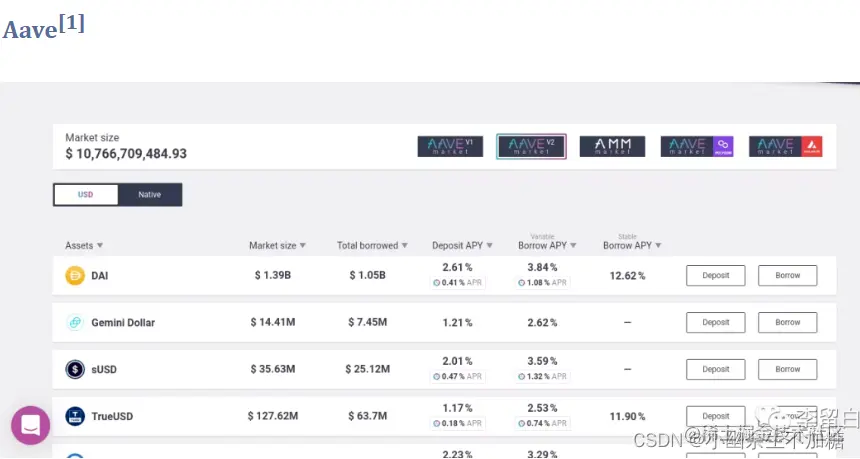The width and height of the screenshot is (860, 459).
Task: Click Gemini Dollar borrow APY 2.62 %
Action: 542,323
